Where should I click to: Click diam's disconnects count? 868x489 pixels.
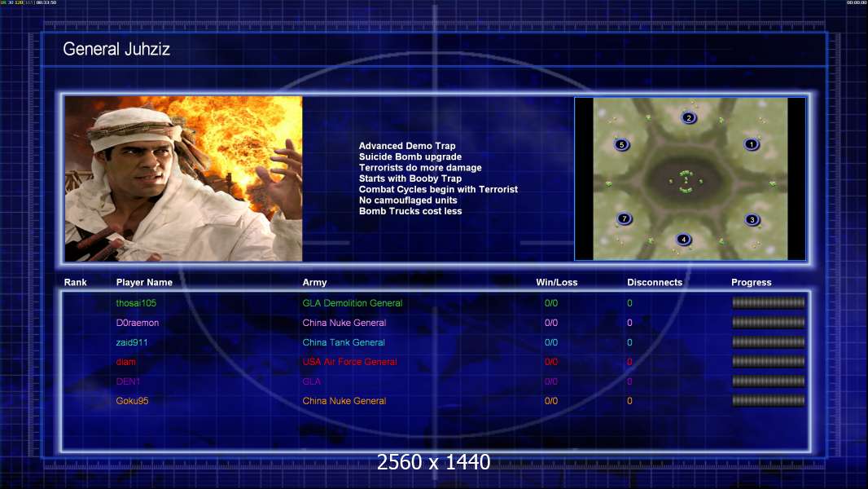click(x=629, y=362)
